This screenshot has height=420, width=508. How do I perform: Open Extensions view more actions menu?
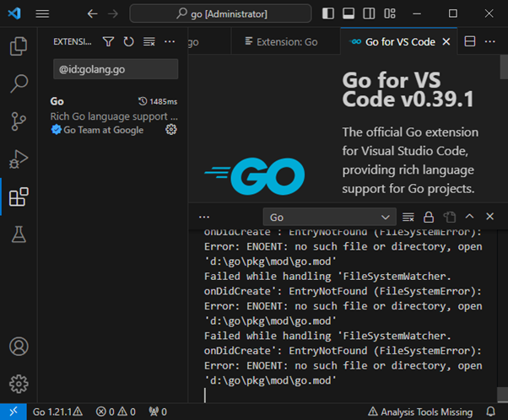[x=170, y=42]
